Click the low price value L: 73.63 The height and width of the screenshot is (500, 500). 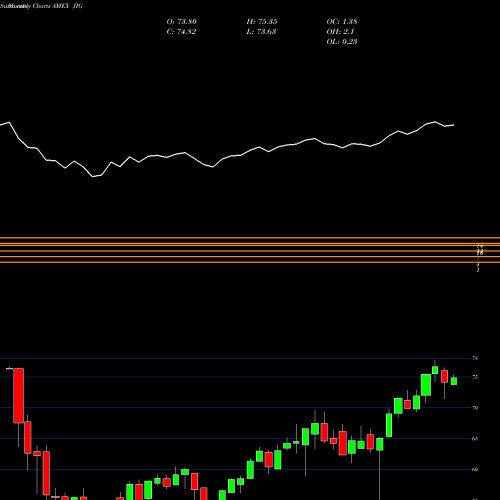click(261, 32)
